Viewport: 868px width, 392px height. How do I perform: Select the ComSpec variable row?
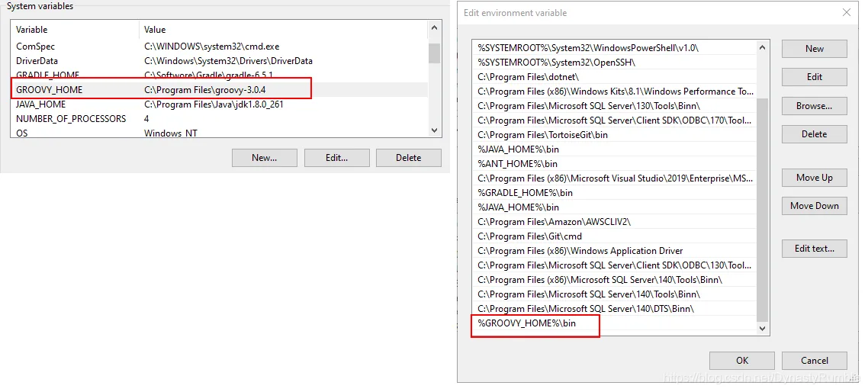[219, 47]
